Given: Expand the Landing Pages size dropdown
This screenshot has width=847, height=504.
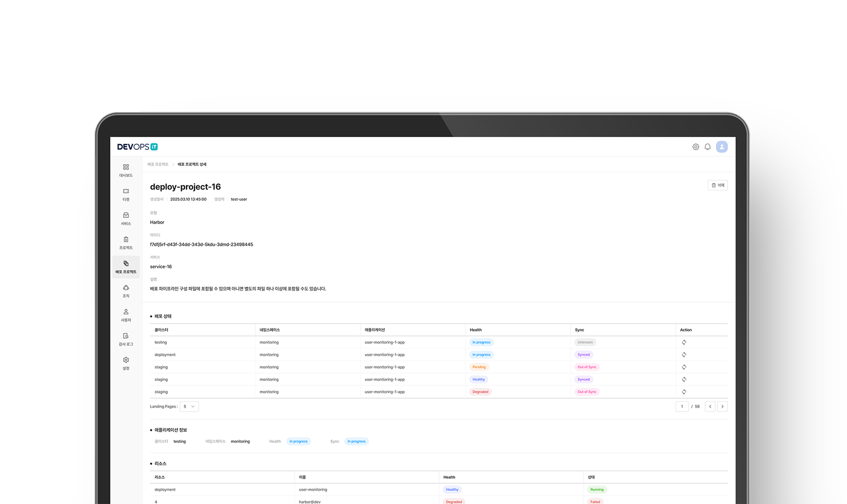Looking at the screenshot, I should [x=189, y=407].
